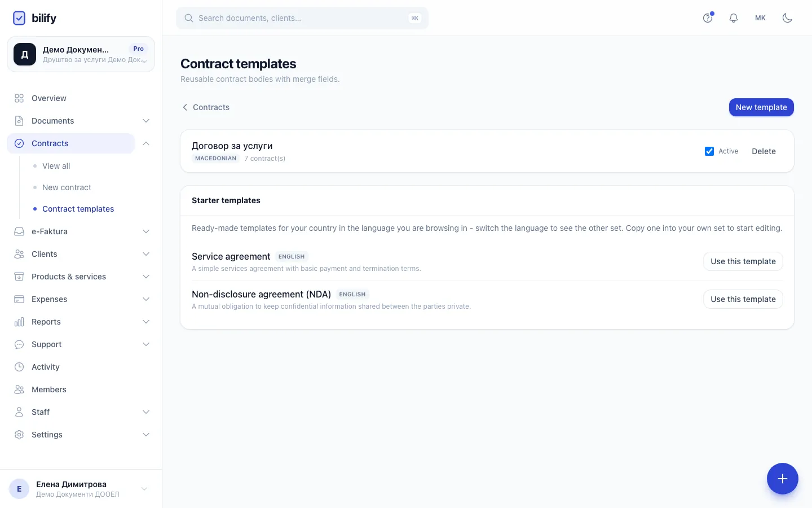The height and width of the screenshot is (508, 812).
Task: Switch language via MK selector
Action: (760, 18)
